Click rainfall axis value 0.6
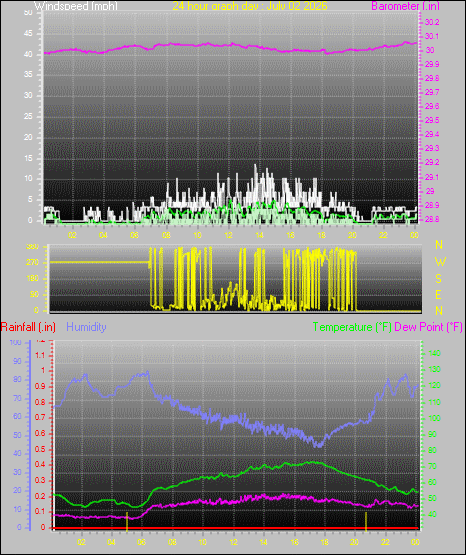466x555 pixels. point(40,434)
